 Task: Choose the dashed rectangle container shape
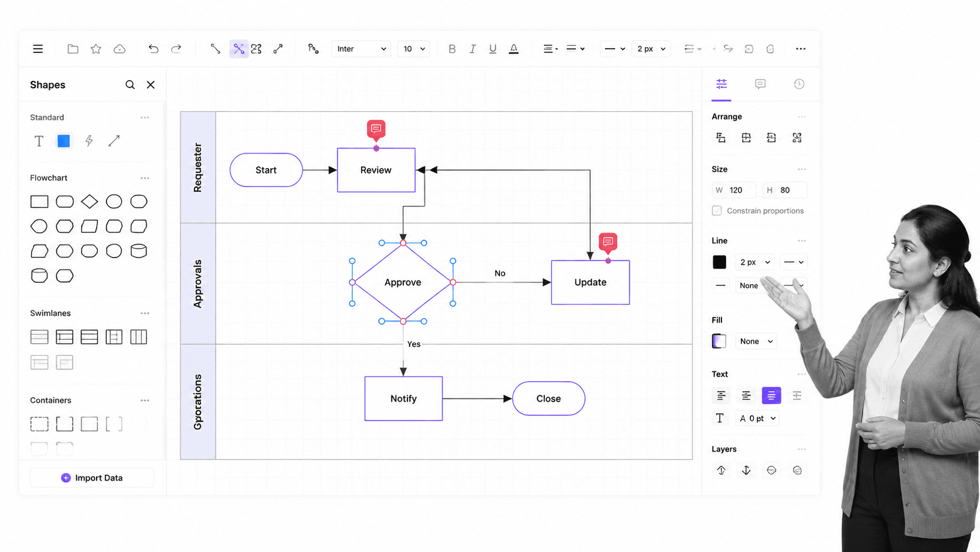click(39, 424)
